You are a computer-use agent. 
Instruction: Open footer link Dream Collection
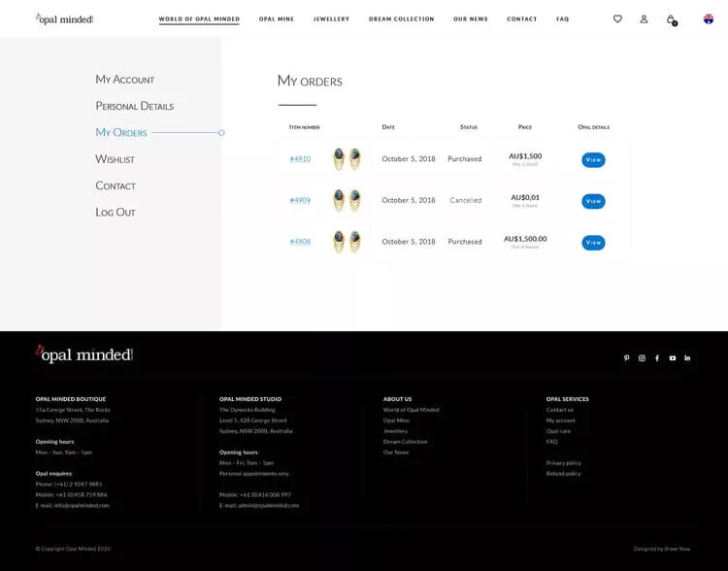click(405, 442)
